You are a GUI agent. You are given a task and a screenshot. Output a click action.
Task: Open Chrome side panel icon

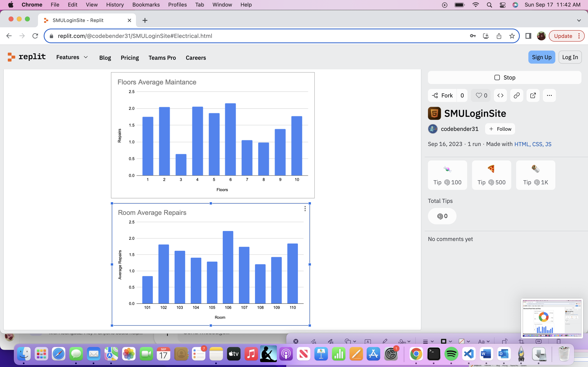[528, 36]
